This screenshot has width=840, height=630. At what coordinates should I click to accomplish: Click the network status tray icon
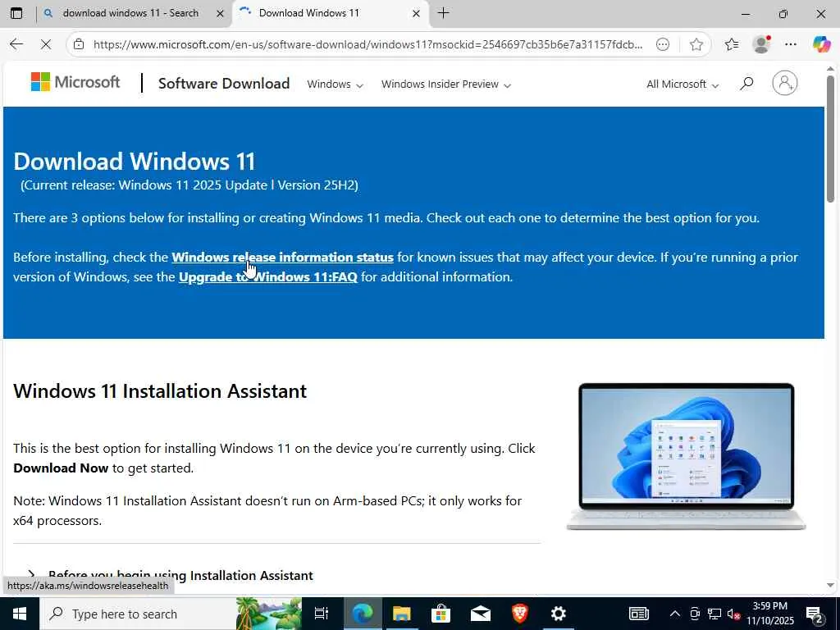click(x=714, y=614)
